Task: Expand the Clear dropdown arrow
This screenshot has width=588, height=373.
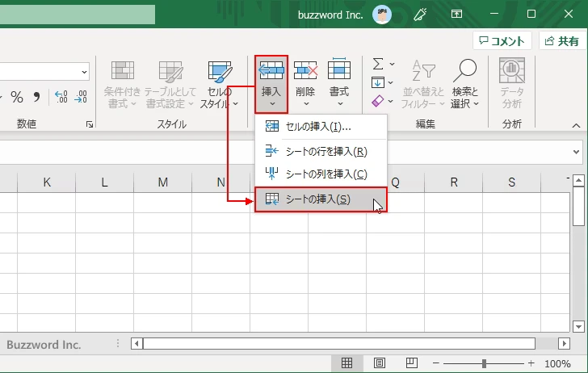Action: pos(391,101)
